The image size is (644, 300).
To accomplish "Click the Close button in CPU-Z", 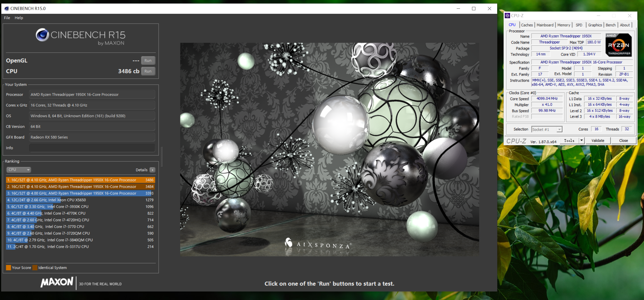I will click(x=624, y=141).
